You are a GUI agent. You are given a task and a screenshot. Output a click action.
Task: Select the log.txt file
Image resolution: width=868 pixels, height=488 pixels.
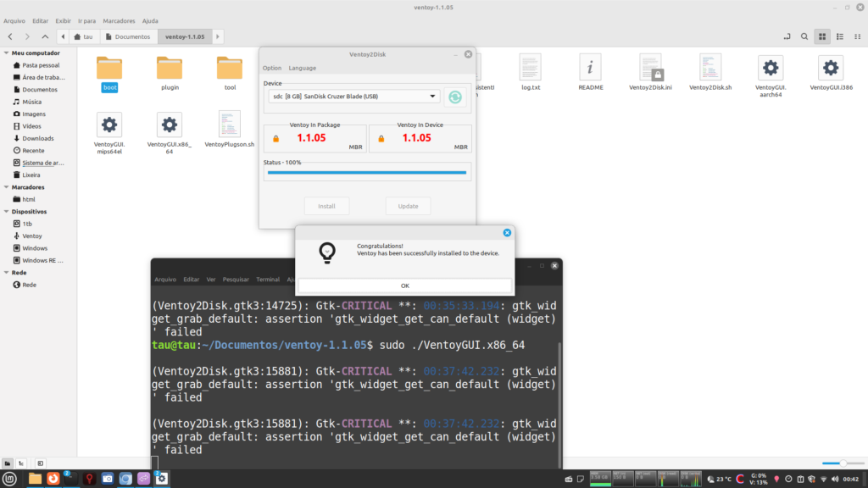pos(531,68)
